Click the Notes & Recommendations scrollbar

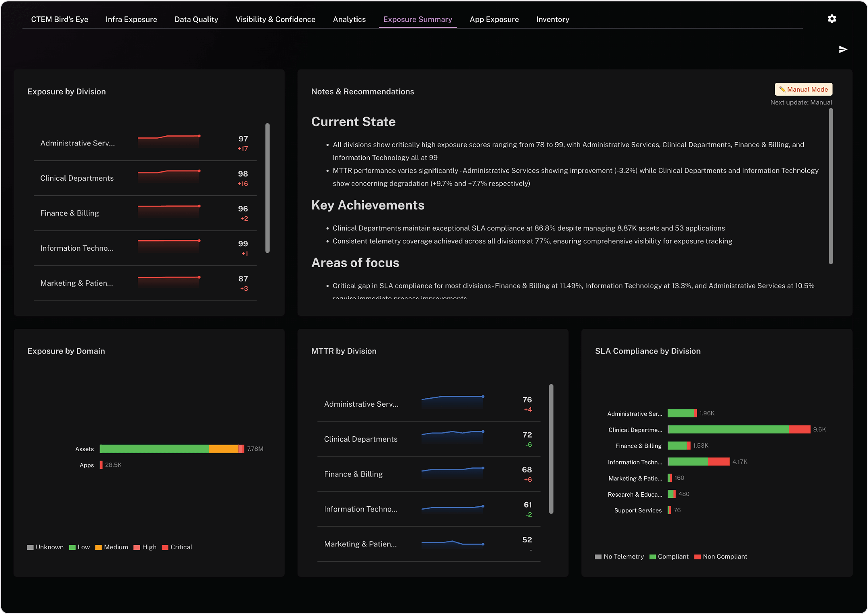point(831,186)
